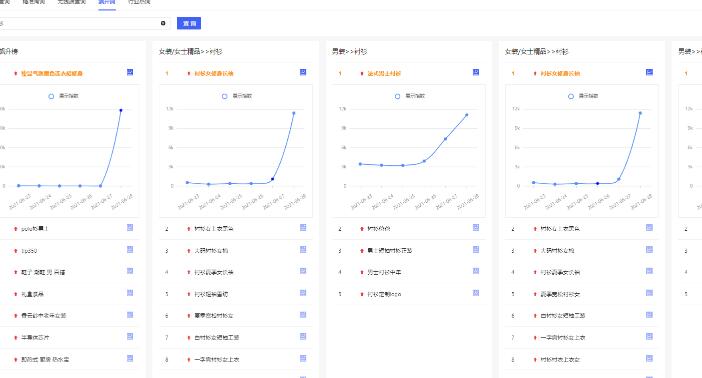This screenshot has height=378, width=702.
Task: Open the 法式男士衬衫 orange keyword link
Action: pyautogui.click(x=384, y=73)
